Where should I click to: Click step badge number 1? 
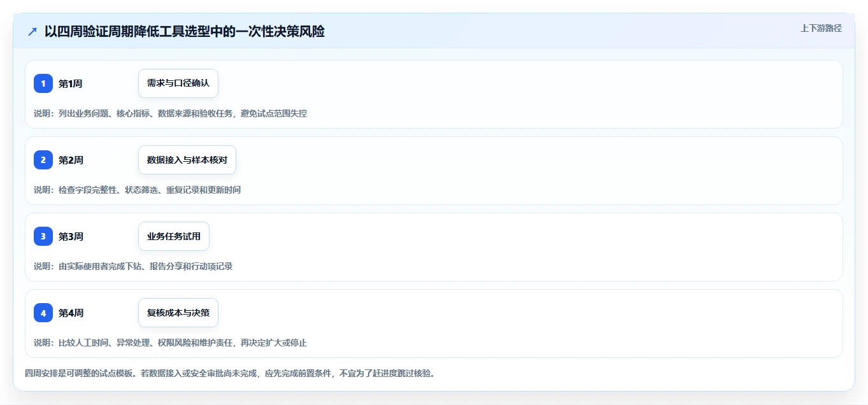[x=43, y=83]
